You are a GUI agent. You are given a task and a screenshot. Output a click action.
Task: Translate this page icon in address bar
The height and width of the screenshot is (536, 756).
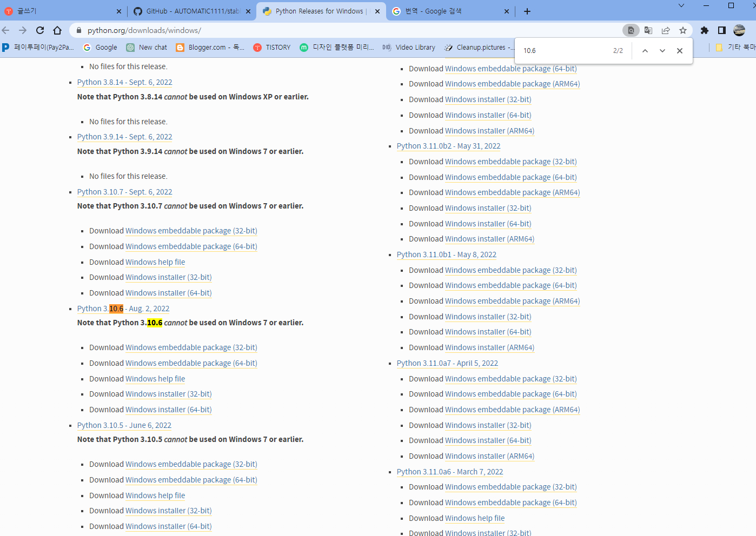point(648,30)
